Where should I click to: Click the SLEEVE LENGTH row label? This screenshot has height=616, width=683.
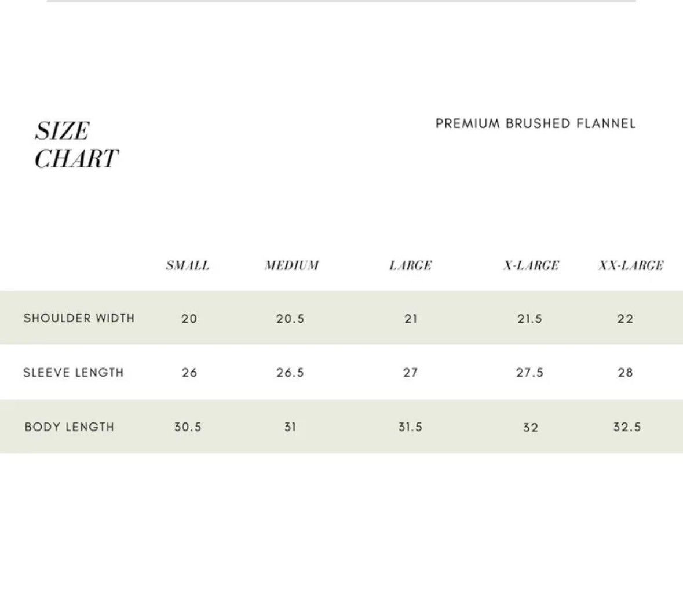73,373
